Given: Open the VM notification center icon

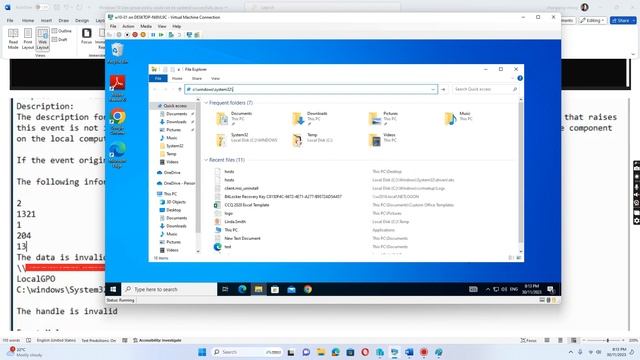Looking at the screenshot, I should click(x=551, y=289).
